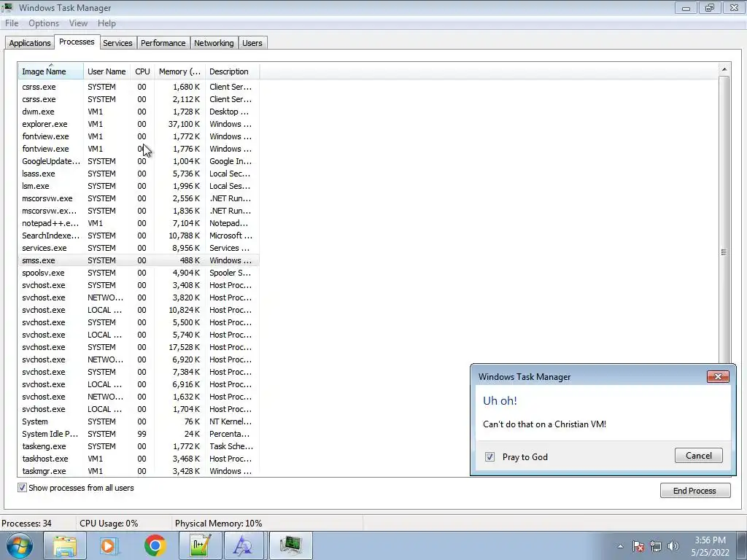Viewport: 747px width, 560px height.
Task: Select Task Manager taskbar icon
Action: point(290,545)
